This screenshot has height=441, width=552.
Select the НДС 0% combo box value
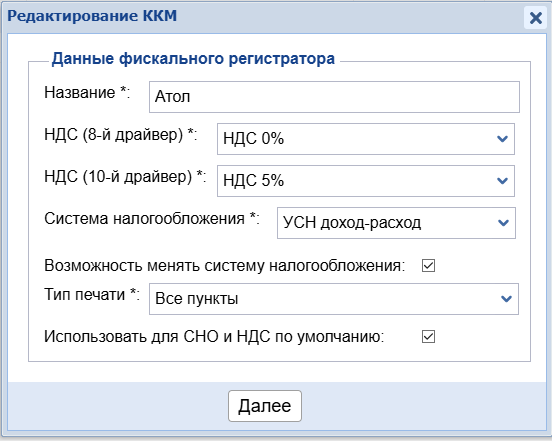pyautogui.click(x=366, y=139)
